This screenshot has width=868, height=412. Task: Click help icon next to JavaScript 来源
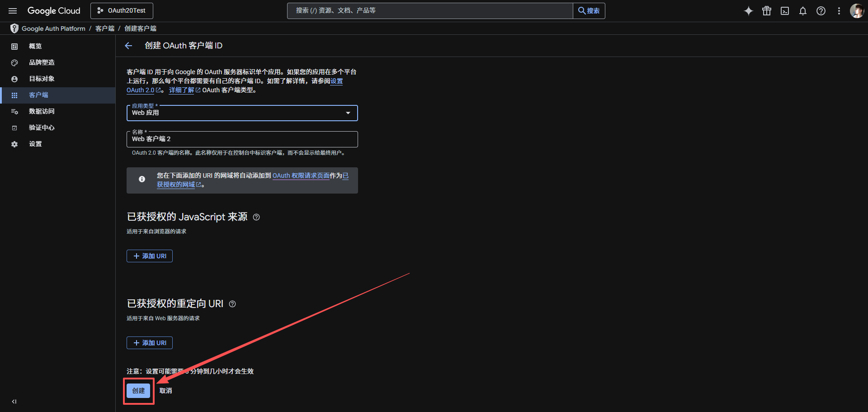(256, 217)
